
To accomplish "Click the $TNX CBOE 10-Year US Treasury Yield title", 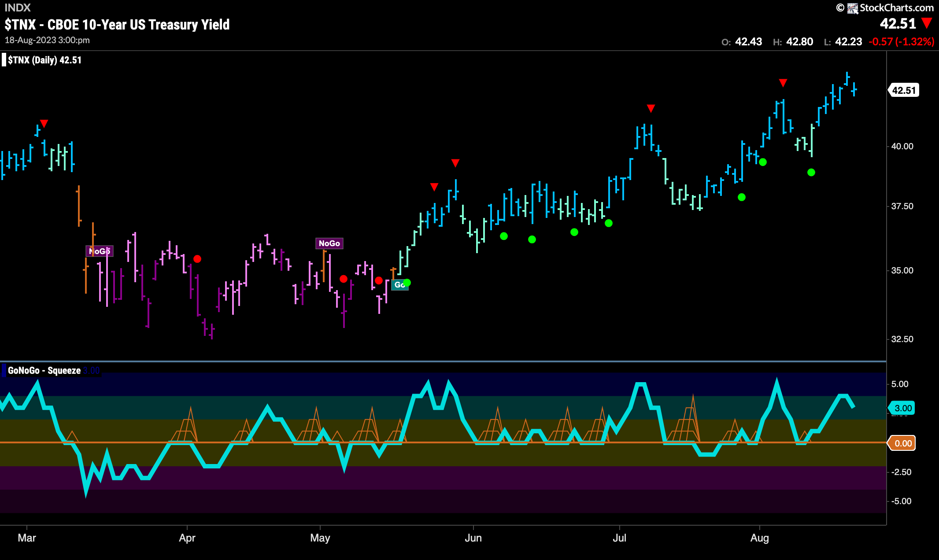I will [x=117, y=25].
